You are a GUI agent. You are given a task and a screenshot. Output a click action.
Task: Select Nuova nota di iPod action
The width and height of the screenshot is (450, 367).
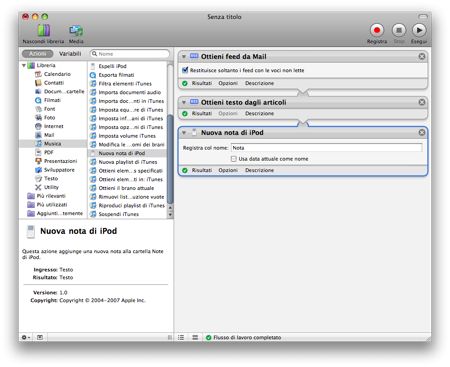127,153
